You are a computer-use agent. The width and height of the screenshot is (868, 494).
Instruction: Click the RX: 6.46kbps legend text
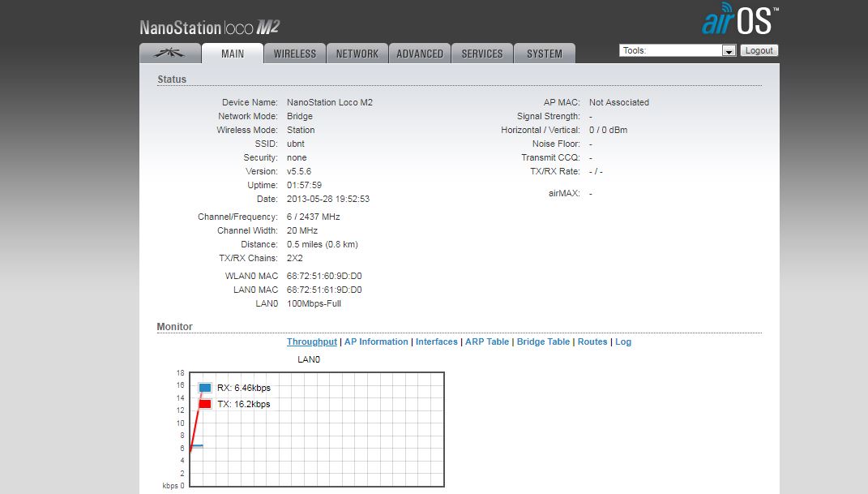click(244, 389)
